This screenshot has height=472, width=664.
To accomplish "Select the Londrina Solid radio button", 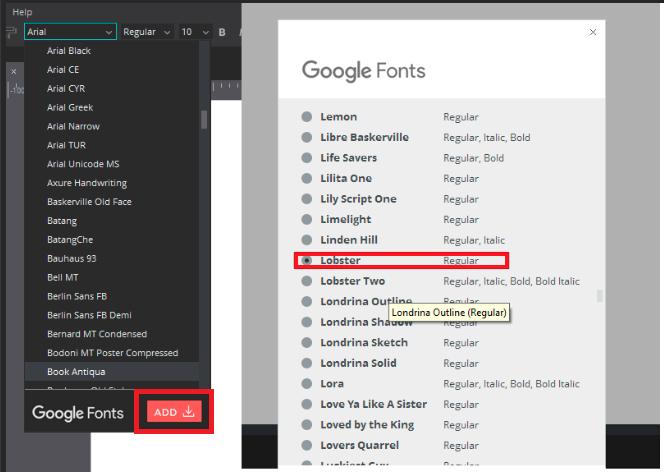I will point(307,363).
